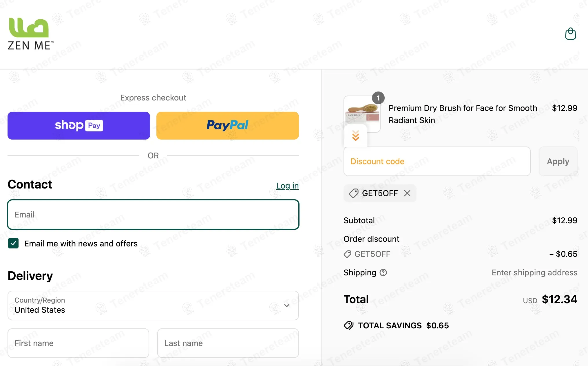
Task: Uncheck Email me with news and offers
Action: [x=13, y=244]
